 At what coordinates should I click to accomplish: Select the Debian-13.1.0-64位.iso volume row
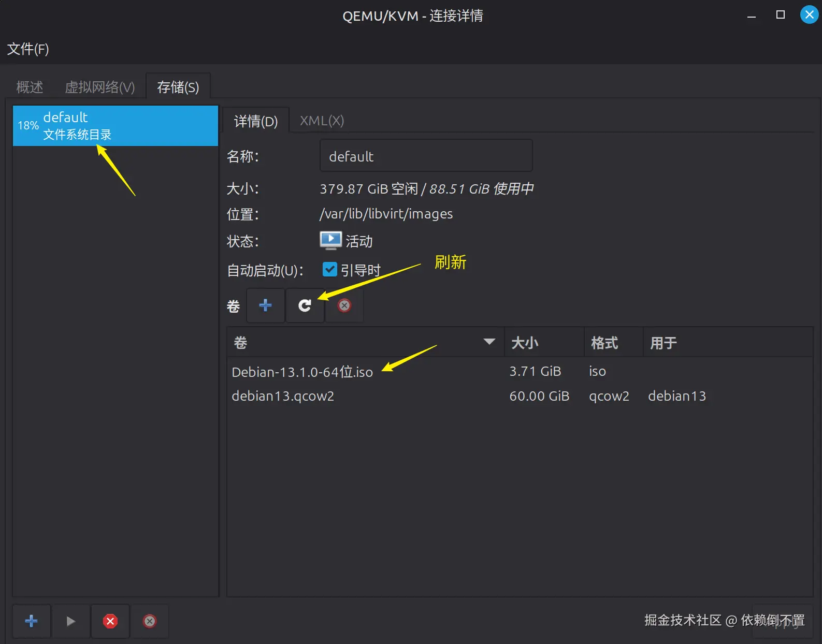tap(520, 372)
